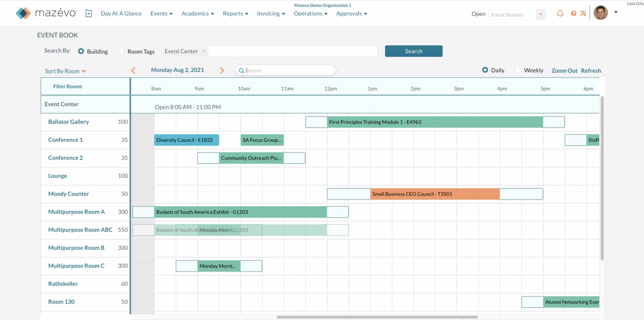The image size is (644, 320).
Task: Select the Building radio button
Action: 81,51
